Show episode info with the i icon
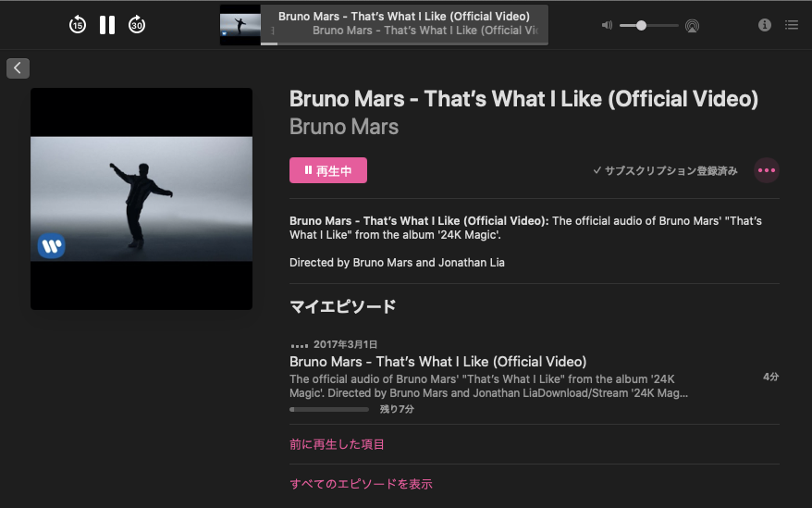812x508 pixels. click(x=764, y=25)
